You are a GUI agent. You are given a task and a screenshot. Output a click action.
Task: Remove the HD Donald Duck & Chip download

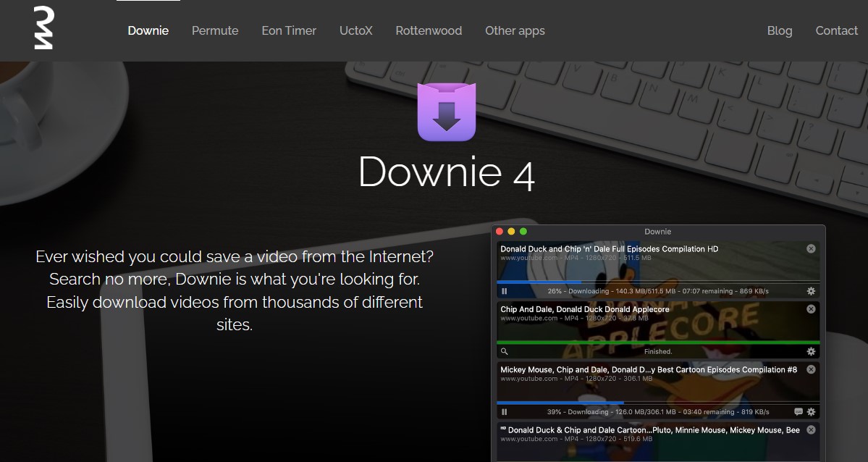[811, 429]
